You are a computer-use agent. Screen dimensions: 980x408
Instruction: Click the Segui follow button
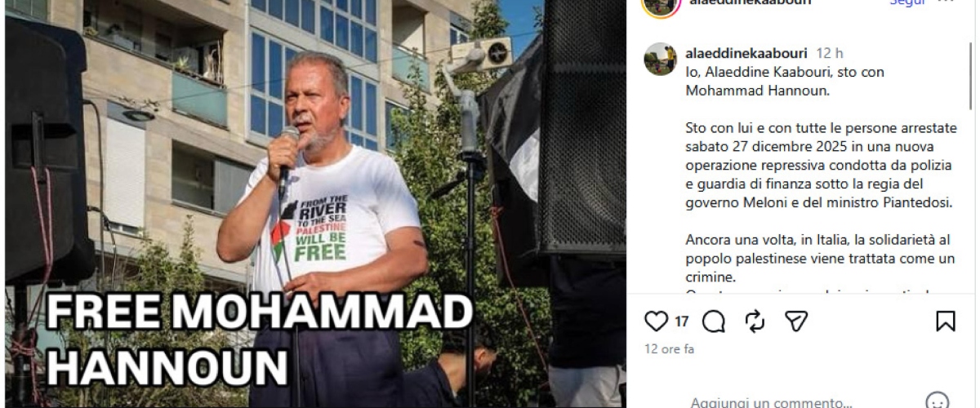pyautogui.click(x=907, y=2)
